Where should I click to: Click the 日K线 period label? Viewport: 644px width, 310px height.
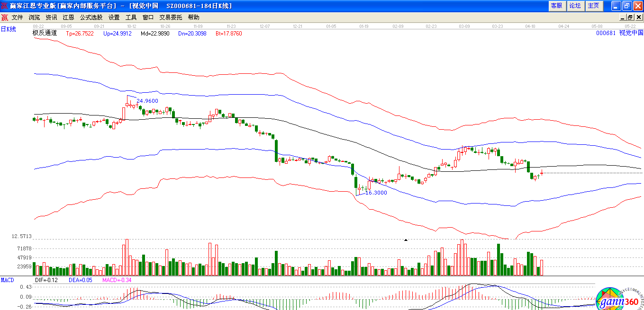(8, 29)
